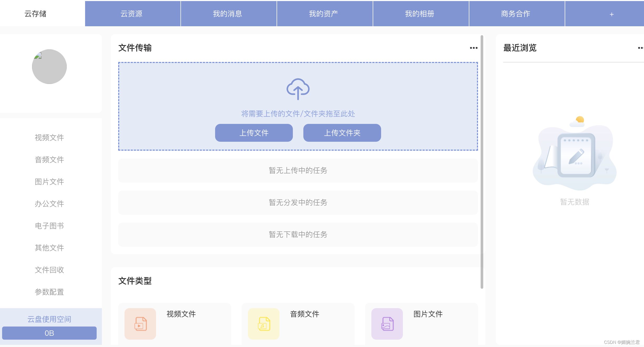The width and height of the screenshot is (644, 347).
Task: Open 参数配置 in the sidebar
Action: coord(49,292)
